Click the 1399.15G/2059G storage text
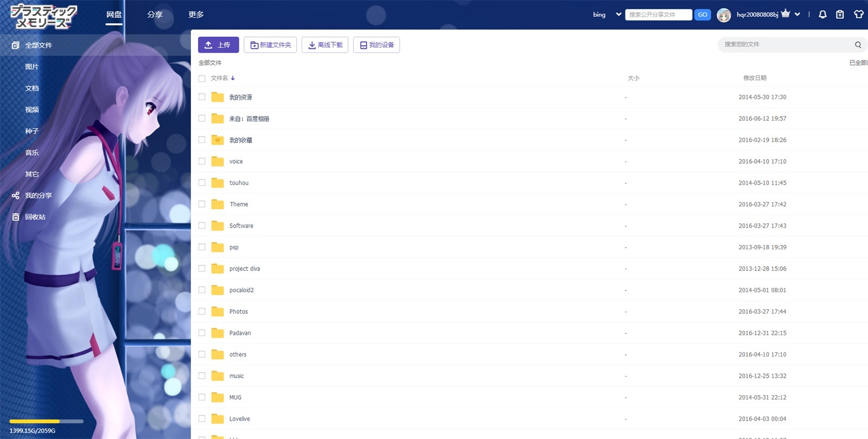Image resolution: width=868 pixels, height=439 pixels. pyautogui.click(x=33, y=431)
